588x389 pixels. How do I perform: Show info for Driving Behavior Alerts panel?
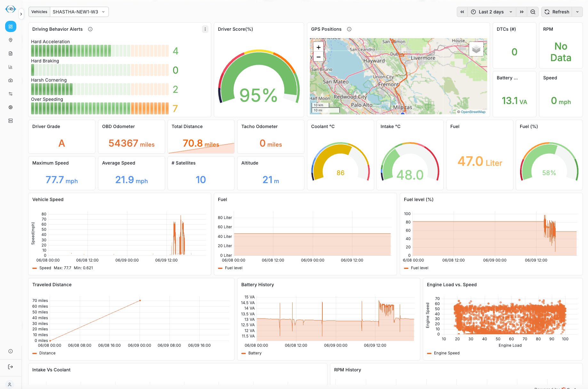[x=90, y=29]
